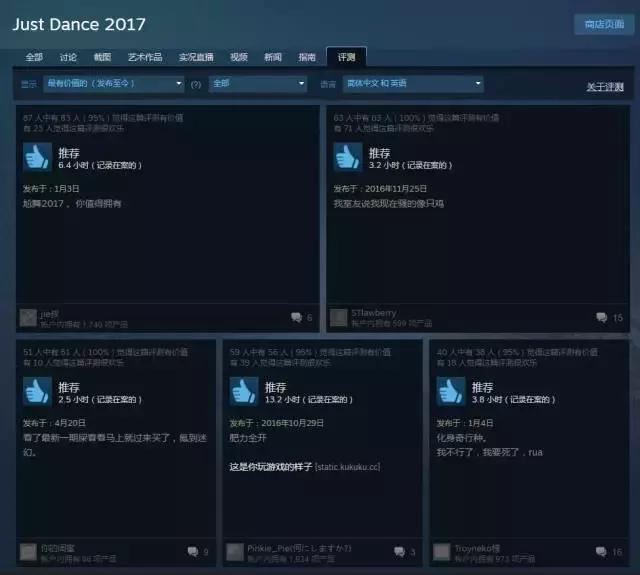Switch to the 艺术作品 tab
Screen dimensions: 640x575
(x=145, y=57)
